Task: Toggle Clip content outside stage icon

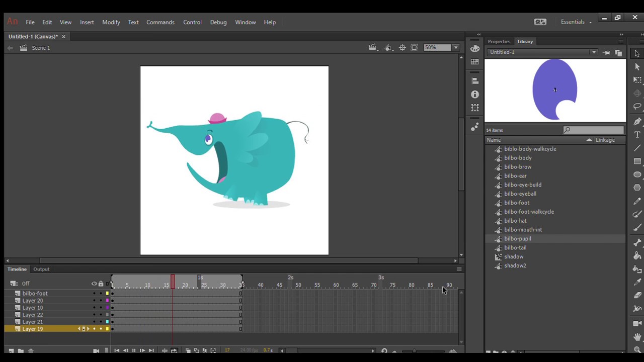Action: [414, 48]
